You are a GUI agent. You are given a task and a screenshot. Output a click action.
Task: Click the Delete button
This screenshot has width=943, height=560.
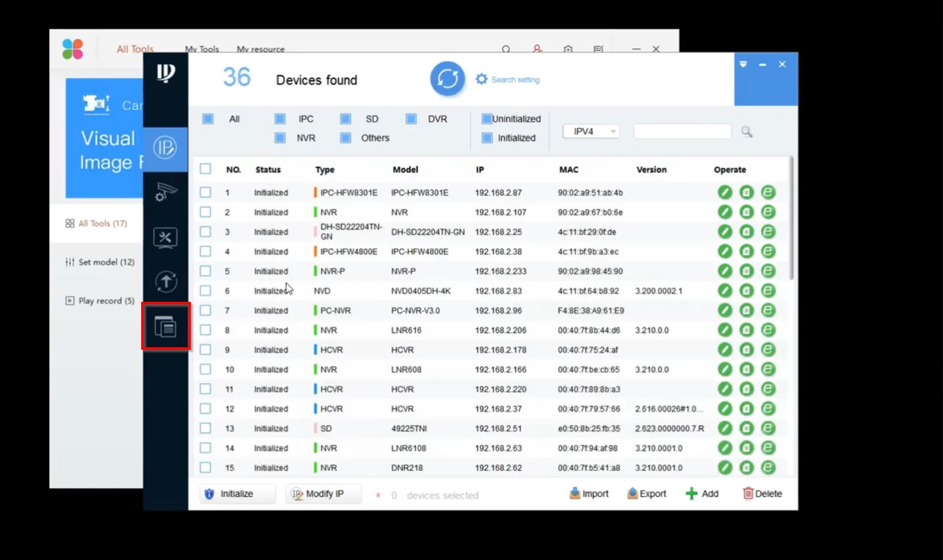762,494
